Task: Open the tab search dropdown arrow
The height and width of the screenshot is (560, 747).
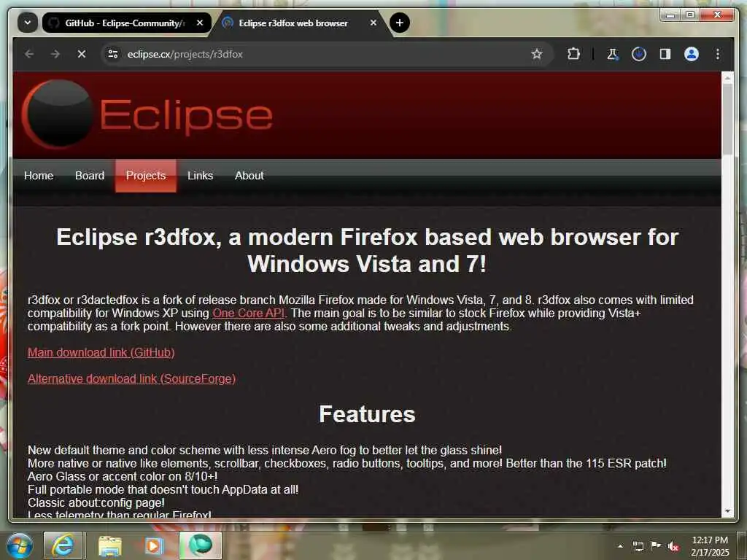Action: [28, 23]
